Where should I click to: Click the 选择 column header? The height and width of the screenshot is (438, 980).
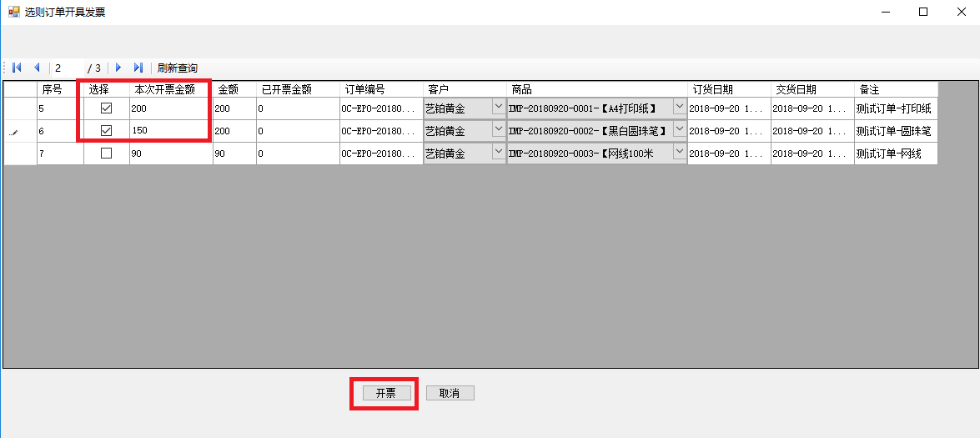pyautogui.click(x=107, y=89)
